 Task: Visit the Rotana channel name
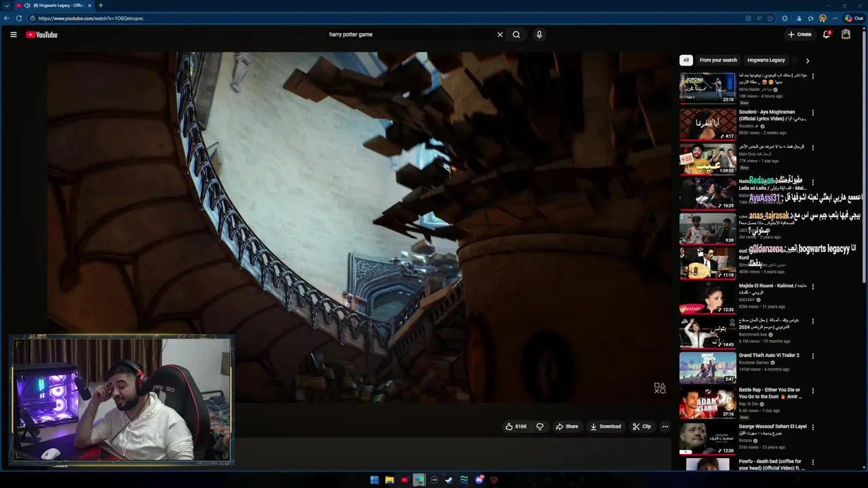click(746, 441)
